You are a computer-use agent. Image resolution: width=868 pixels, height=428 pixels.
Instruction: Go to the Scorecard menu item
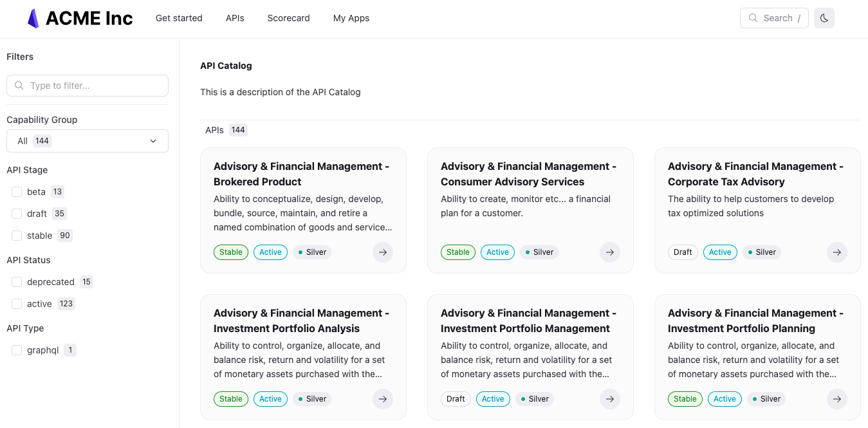click(x=288, y=18)
